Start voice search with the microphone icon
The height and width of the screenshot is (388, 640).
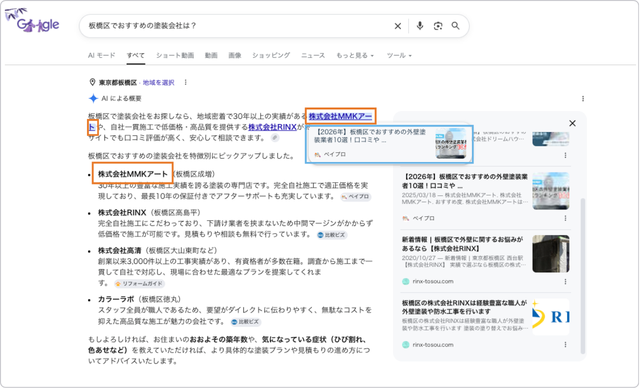tap(420, 26)
